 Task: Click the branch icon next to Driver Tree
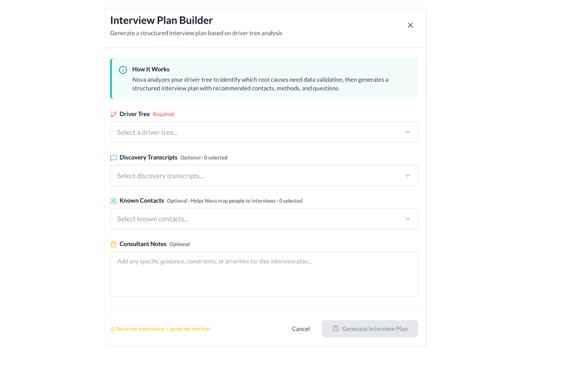(114, 114)
